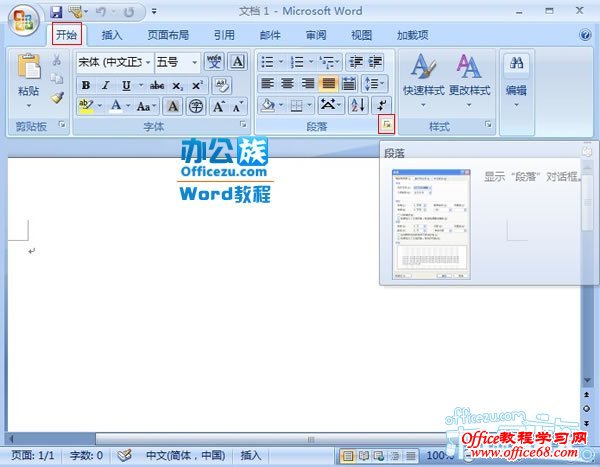Screen dimensions: 600x467
Task: Increase paragraph indent
Action: [375, 62]
